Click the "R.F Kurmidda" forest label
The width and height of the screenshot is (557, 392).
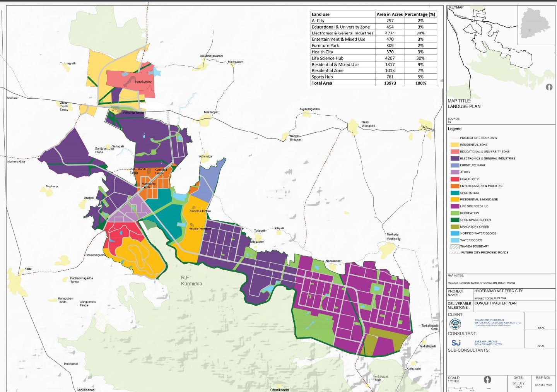pyautogui.click(x=191, y=281)
